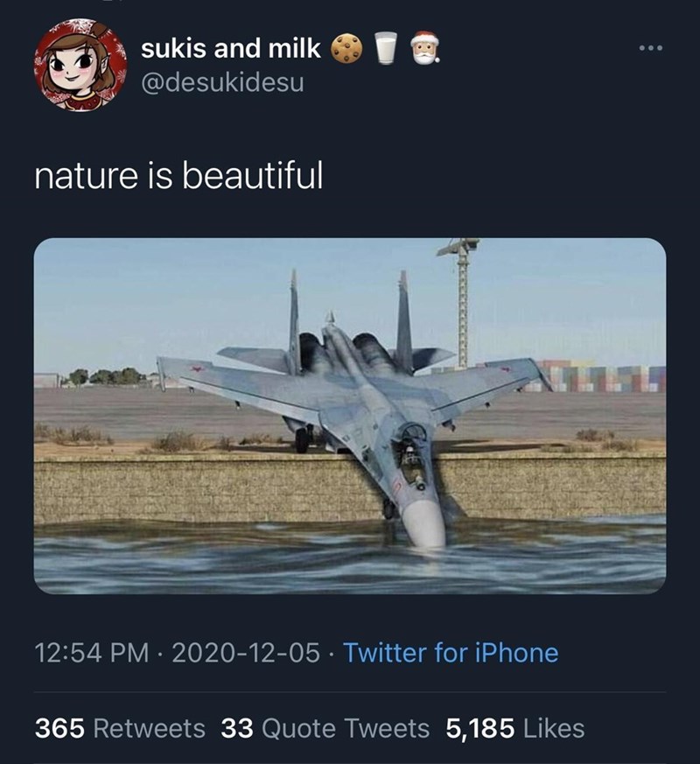Click the glass of milk emoji
This screenshot has width=700, height=764.
click(x=385, y=49)
